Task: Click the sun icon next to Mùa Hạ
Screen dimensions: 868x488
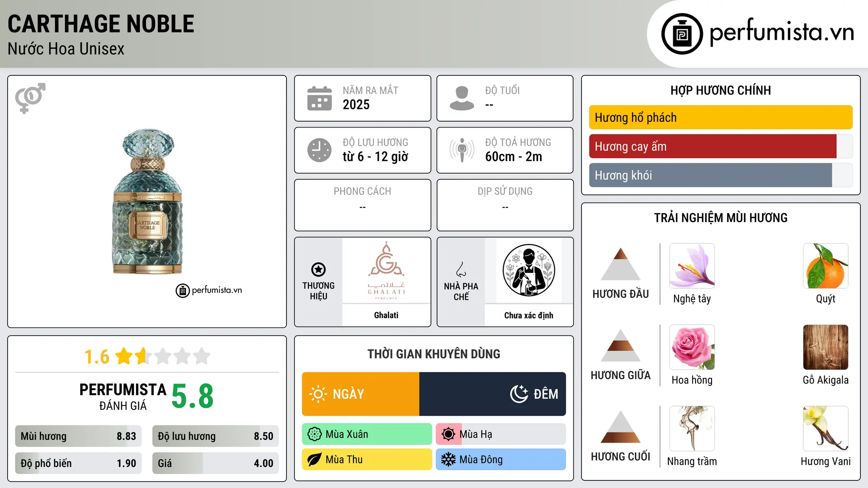Action: click(x=448, y=434)
